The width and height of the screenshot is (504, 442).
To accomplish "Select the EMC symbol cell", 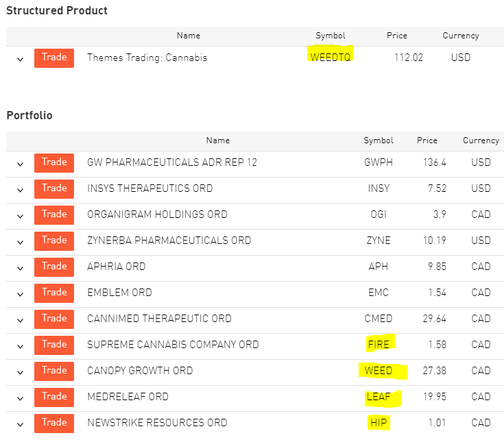I will tap(379, 293).
